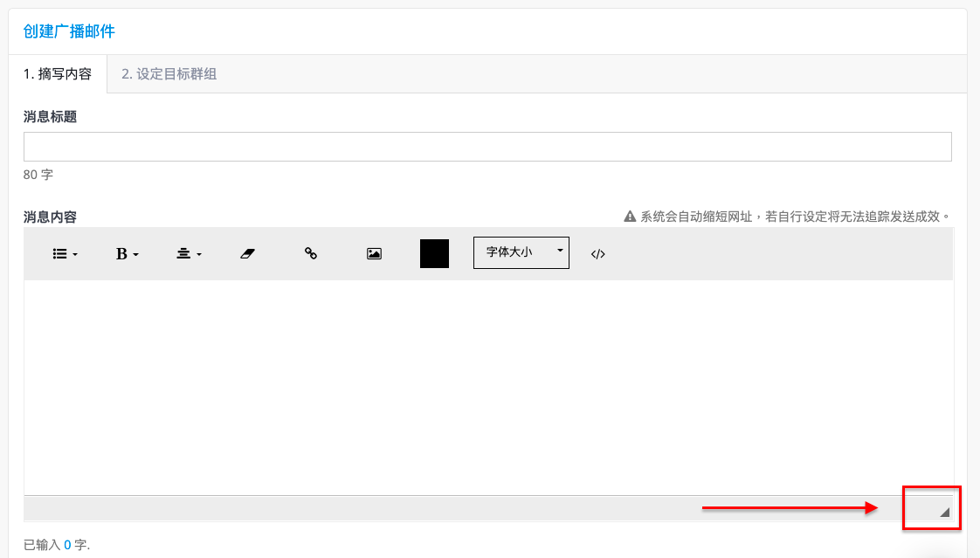980x558 pixels.
Task: Click the insert link chain icon
Action: point(311,253)
